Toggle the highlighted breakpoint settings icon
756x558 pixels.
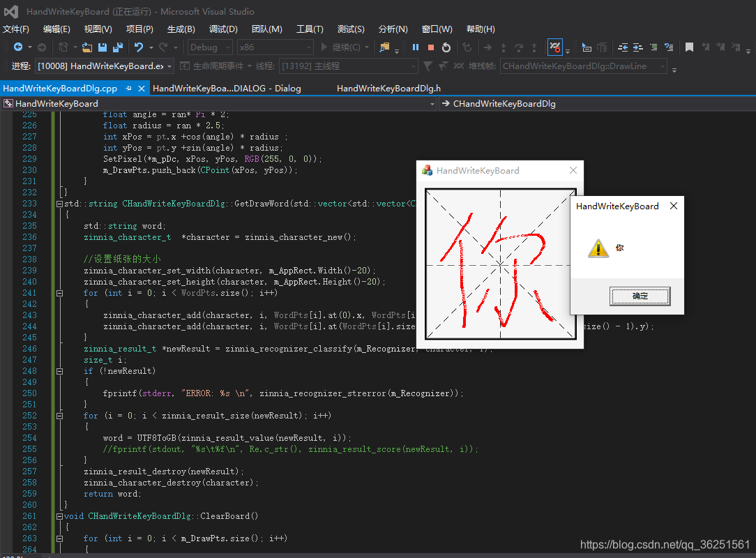point(555,47)
